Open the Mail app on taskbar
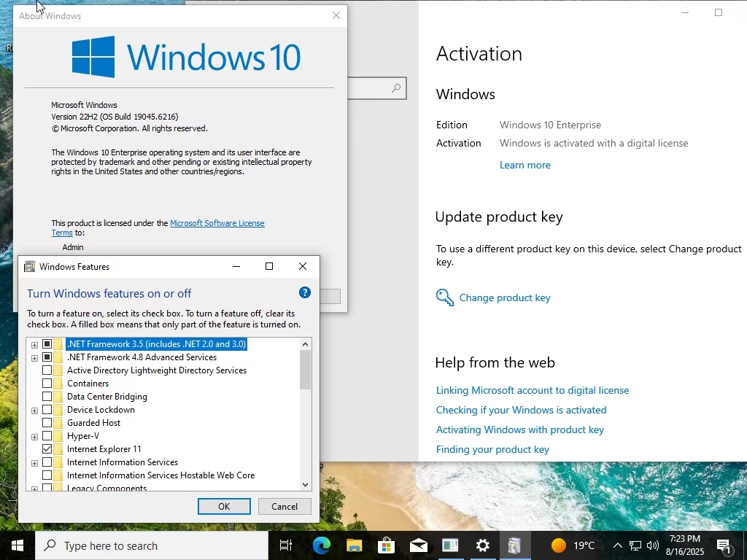Screen dimensions: 747x560 418,545
